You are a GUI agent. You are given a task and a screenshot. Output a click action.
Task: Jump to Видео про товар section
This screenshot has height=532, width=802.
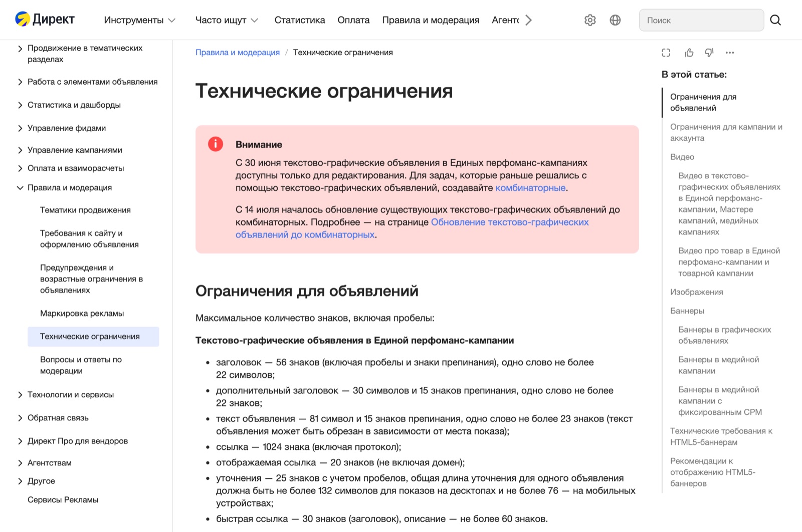tap(729, 262)
